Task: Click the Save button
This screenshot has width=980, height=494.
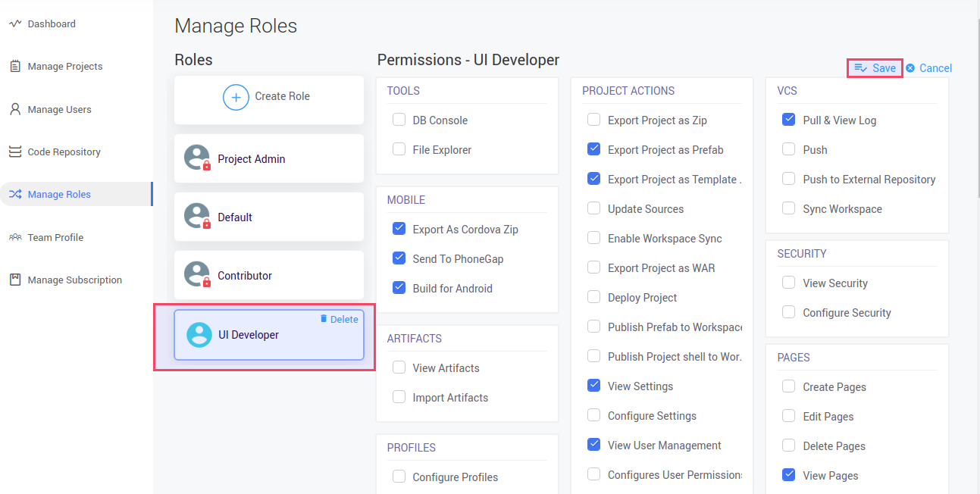Action: 874,67
